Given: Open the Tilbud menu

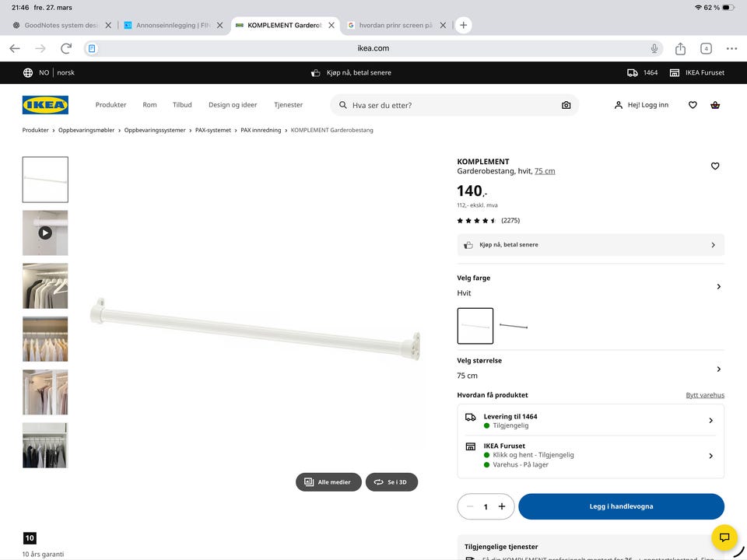Looking at the screenshot, I should pyautogui.click(x=182, y=105).
